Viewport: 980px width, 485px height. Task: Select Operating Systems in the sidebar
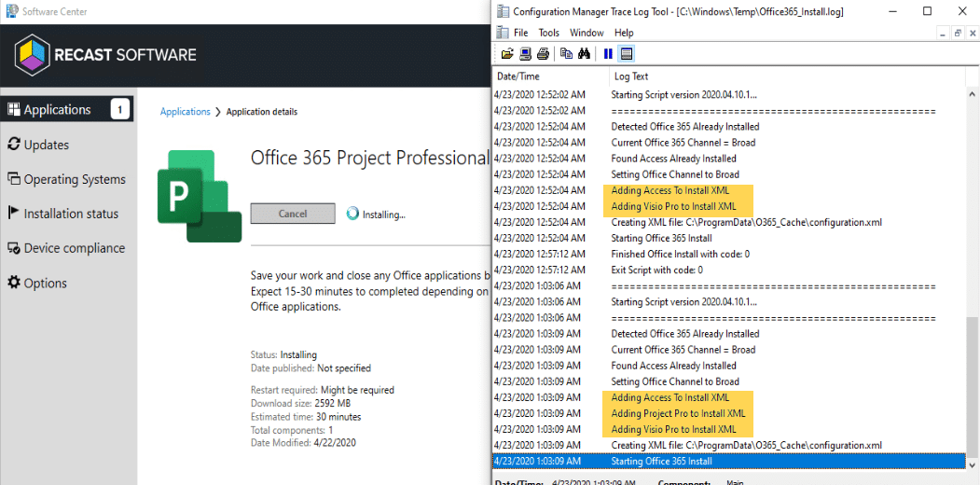[x=74, y=179]
